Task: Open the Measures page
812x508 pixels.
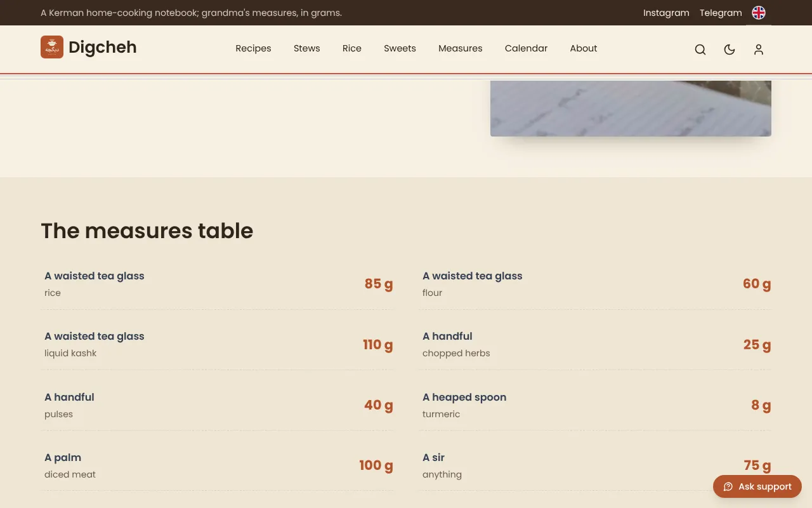Action: tap(461, 48)
